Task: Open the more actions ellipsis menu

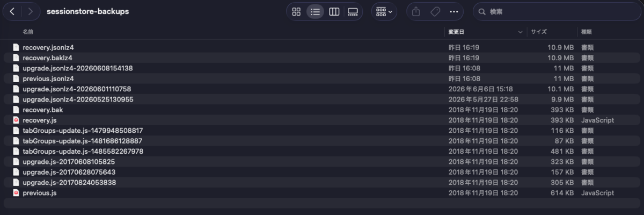Action: (454, 11)
